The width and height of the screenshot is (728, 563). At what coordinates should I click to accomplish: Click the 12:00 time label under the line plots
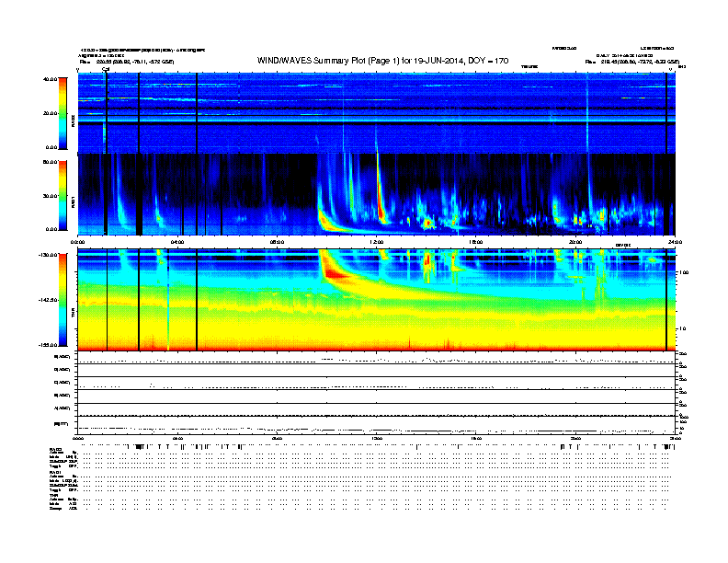pyautogui.click(x=377, y=438)
